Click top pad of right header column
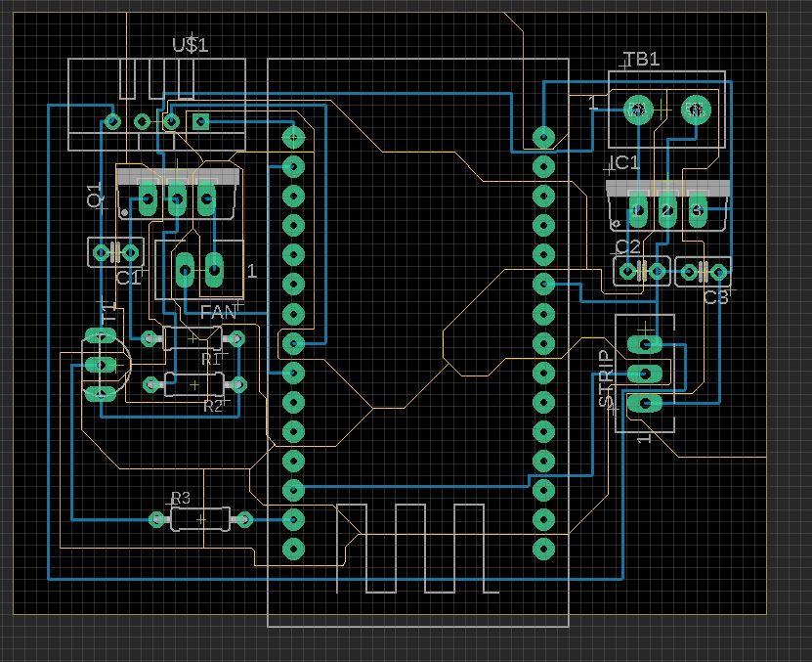This screenshot has width=812, height=662. tap(543, 137)
